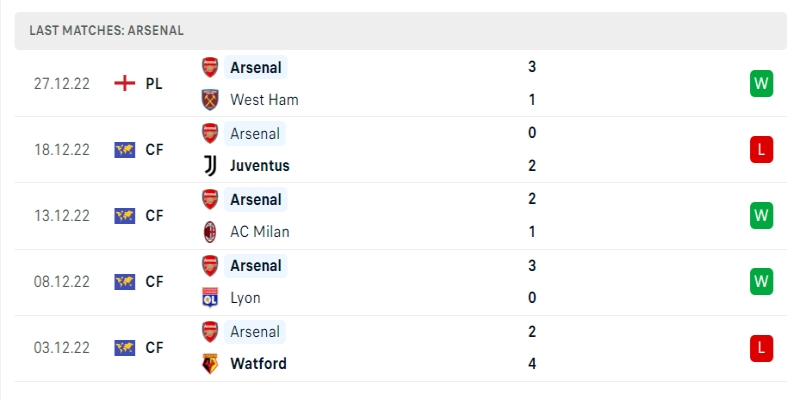Click Arsenal crest in the West Ham match
Screen dimensions: 800x400
coord(210,67)
